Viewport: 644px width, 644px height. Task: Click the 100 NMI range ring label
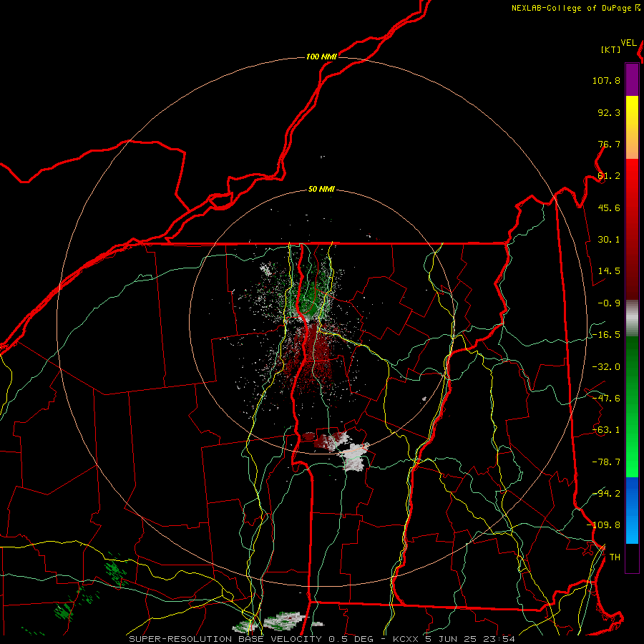click(x=321, y=57)
